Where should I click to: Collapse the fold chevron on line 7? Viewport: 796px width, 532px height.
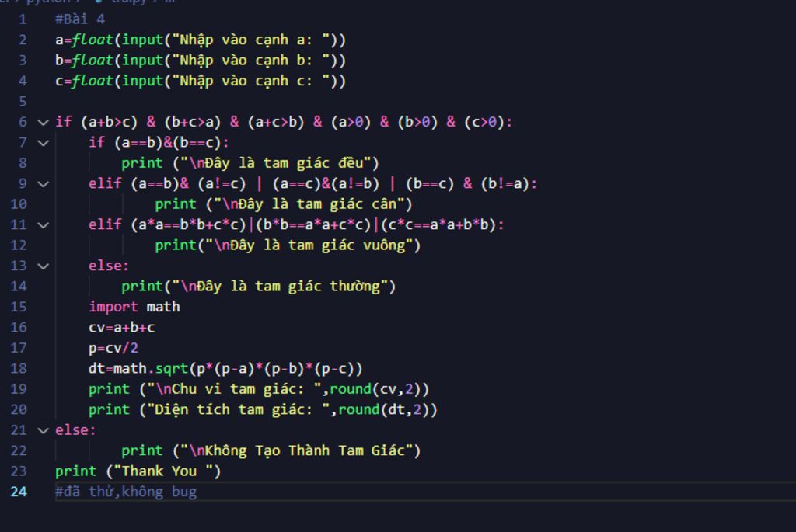pos(44,143)
